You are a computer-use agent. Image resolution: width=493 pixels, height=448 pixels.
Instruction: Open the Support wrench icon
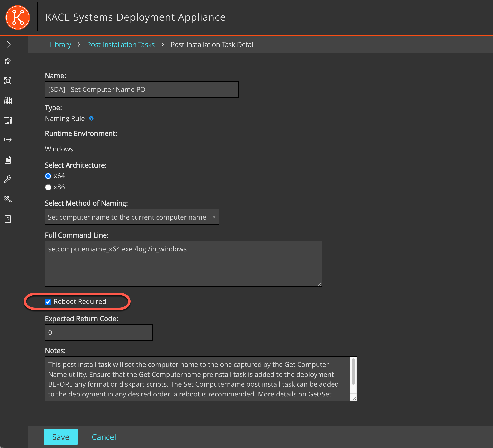pyautogui.click(x=8, y=179)
